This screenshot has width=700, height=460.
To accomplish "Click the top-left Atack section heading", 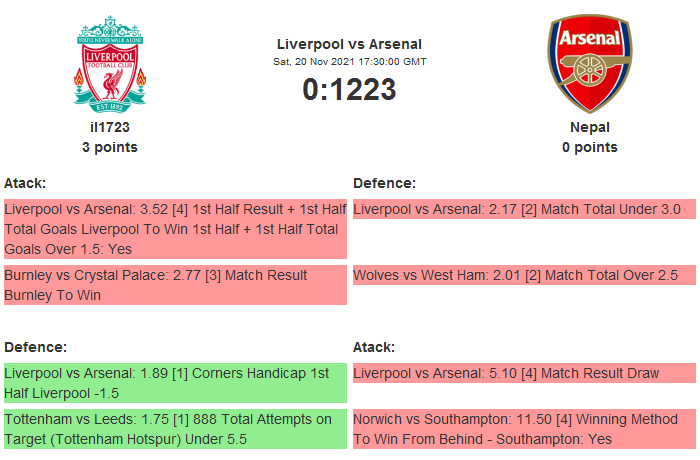I will point(25,183).
